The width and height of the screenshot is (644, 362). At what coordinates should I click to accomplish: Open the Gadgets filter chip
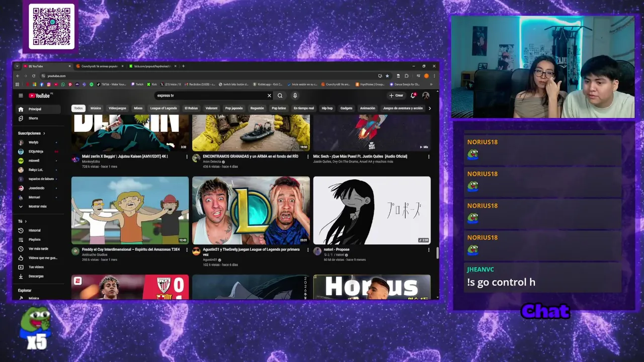coord(346,108)
